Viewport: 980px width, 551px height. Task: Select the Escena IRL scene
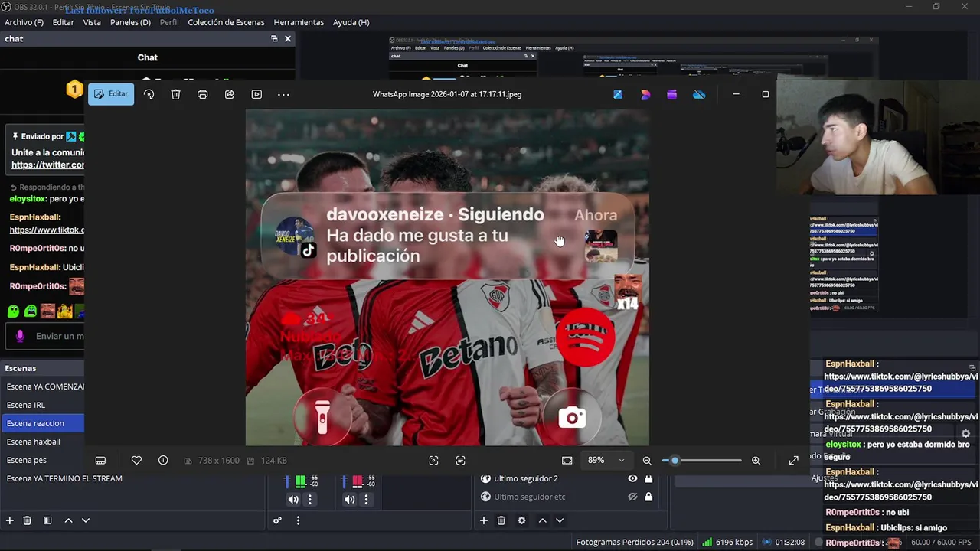point(43,405)
